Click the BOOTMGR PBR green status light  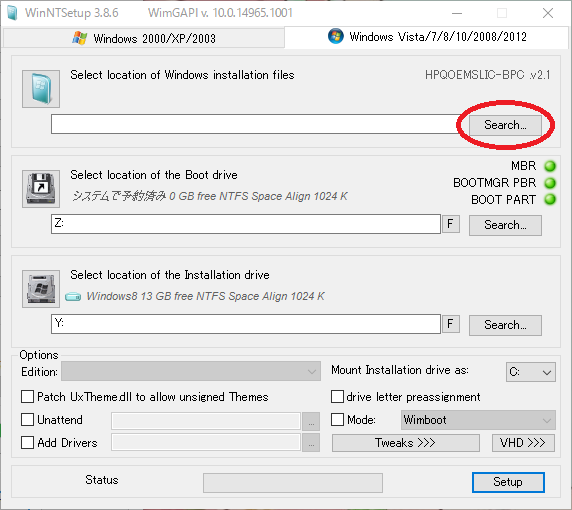[x=550, y=183]
